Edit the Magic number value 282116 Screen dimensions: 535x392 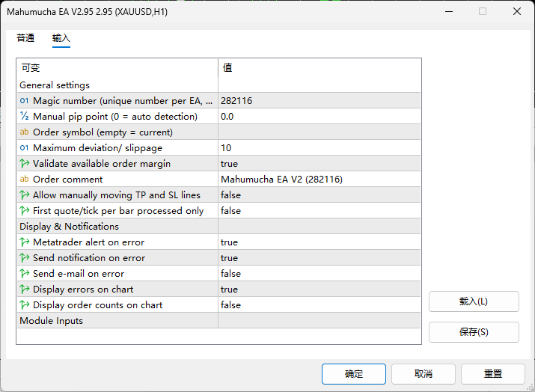pos(319,101)
